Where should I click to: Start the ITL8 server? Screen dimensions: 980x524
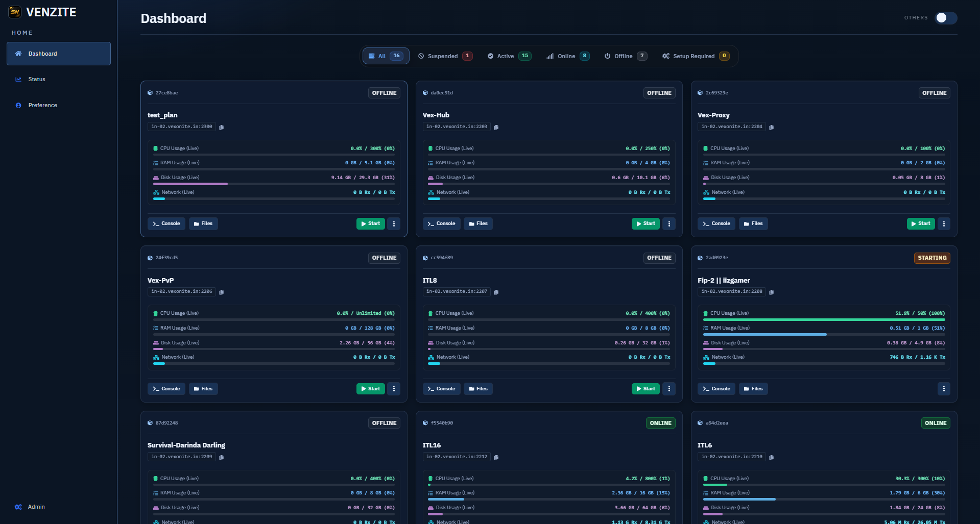point(646,389)
